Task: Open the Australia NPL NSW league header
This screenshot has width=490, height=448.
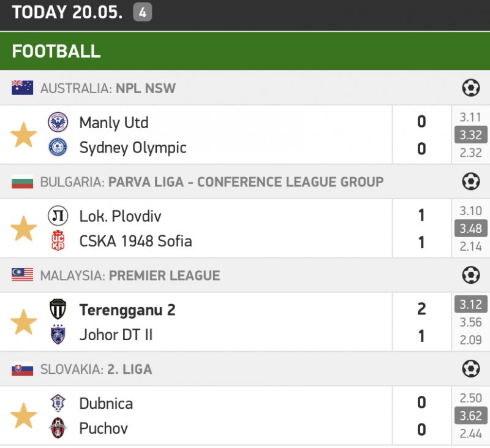Action: [x=108, y=88]
